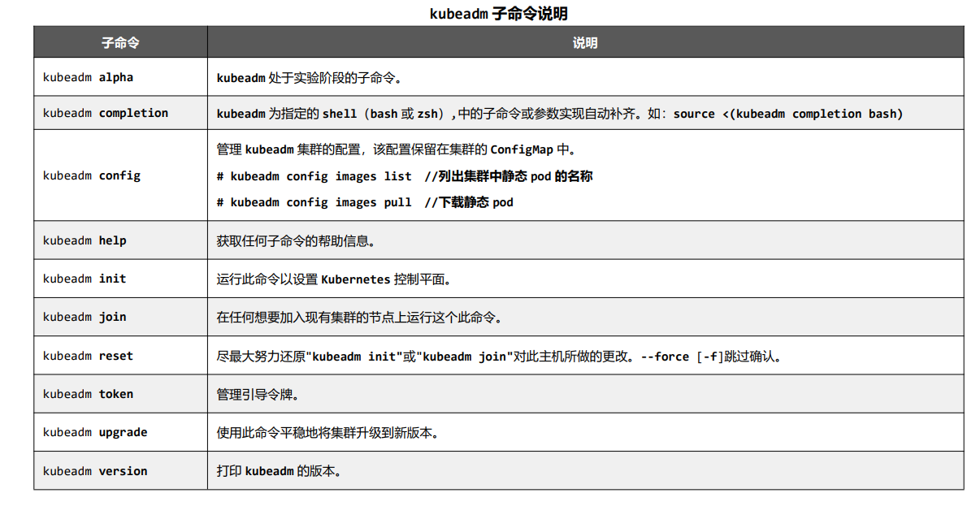Select the 说明 column header

point(587,41)
